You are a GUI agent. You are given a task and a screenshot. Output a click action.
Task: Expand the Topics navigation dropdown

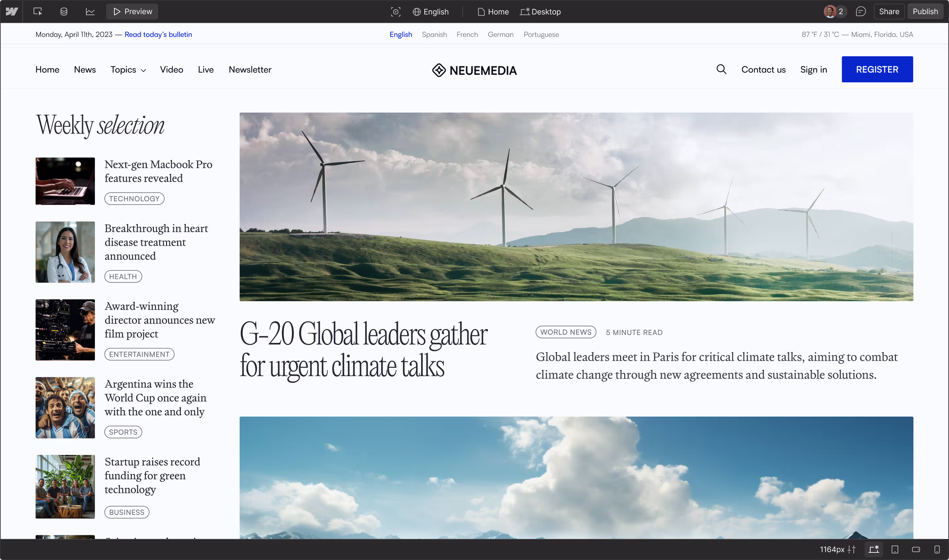pyautogui.click(x=128, y=70)
